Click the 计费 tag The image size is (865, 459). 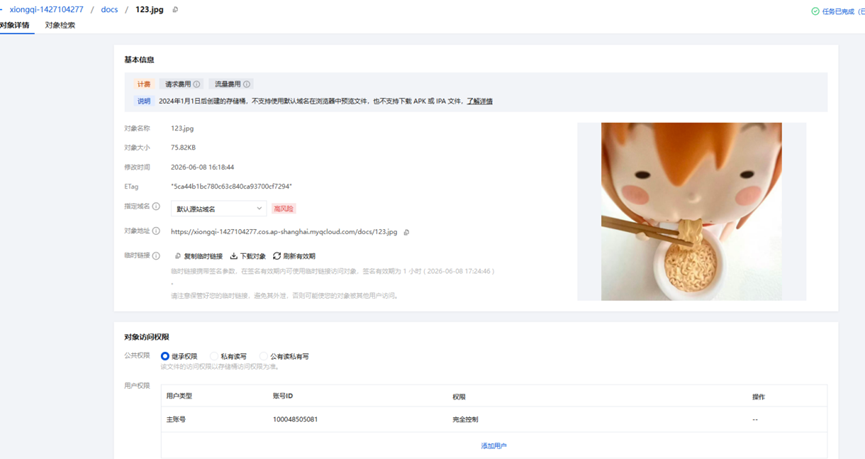[x=144, y=84]
